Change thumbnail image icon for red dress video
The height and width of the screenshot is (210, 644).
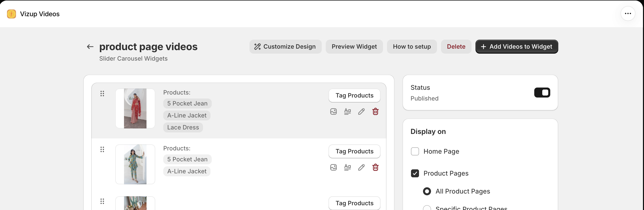(333, 111)
